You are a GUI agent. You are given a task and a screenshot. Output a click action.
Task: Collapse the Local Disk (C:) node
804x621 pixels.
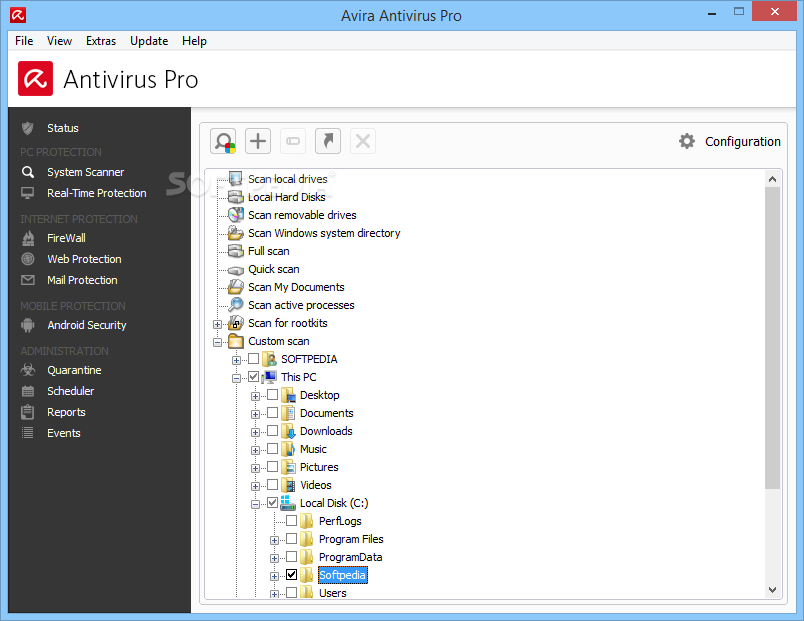tap(255, 505)
